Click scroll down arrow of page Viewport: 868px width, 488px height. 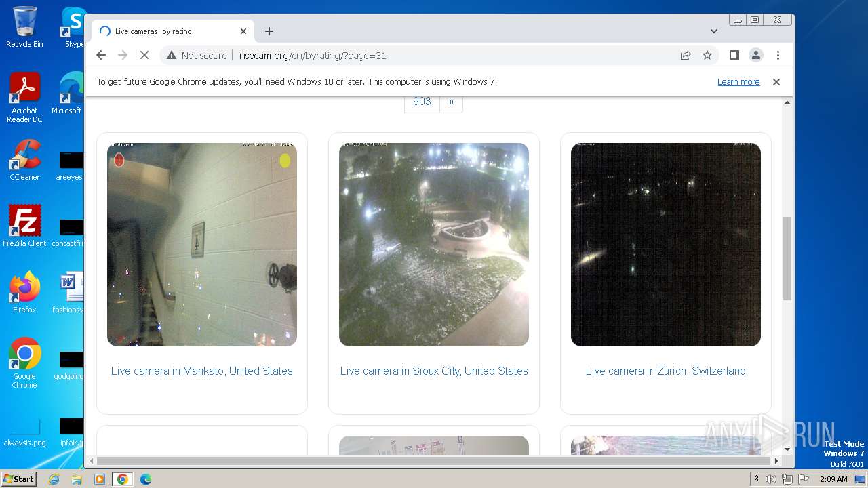pos(787,449)
